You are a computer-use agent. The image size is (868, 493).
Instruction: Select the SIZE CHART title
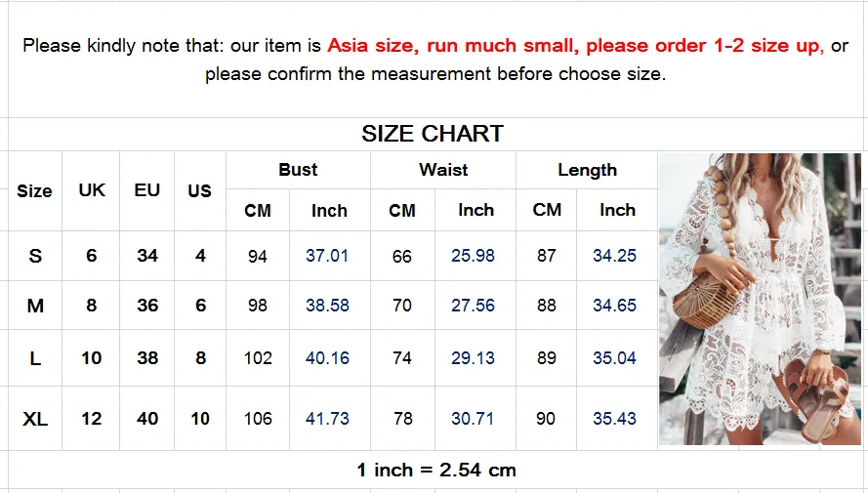point(433,134)
